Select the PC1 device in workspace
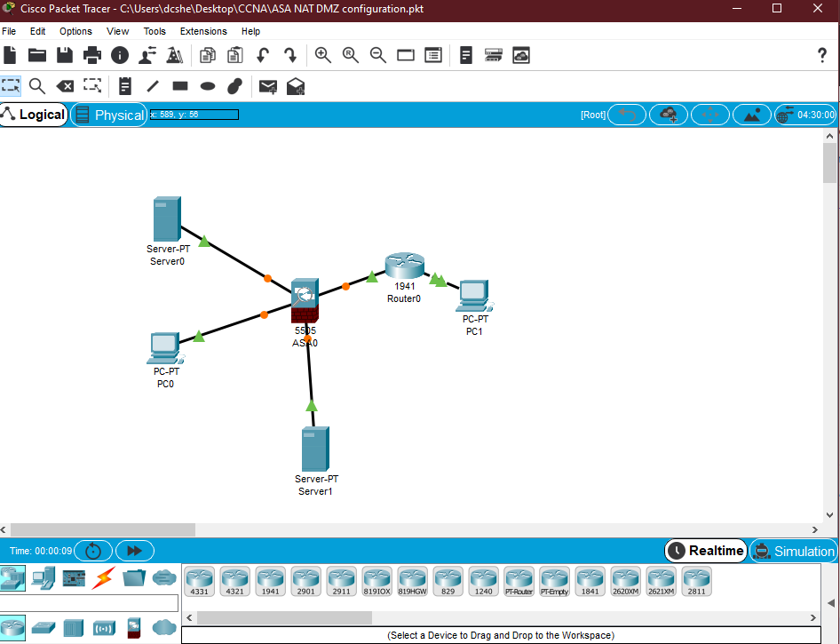The width and height of the screenshot is (840, 644). coord(473,296)
